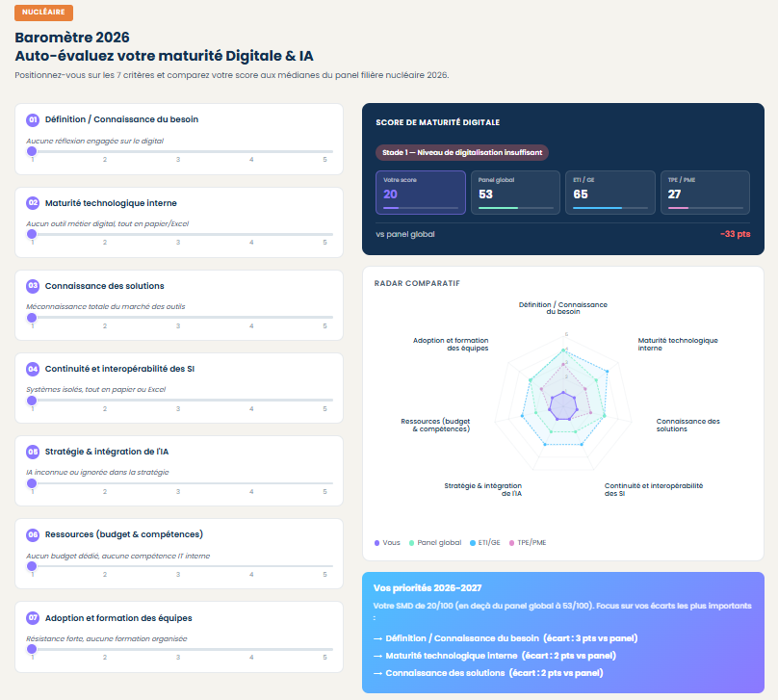Click the 03 badge for Connaissance des solutions
Image resolution: width=778 pixels, height=700 pixels.
(x=33, y=286)
